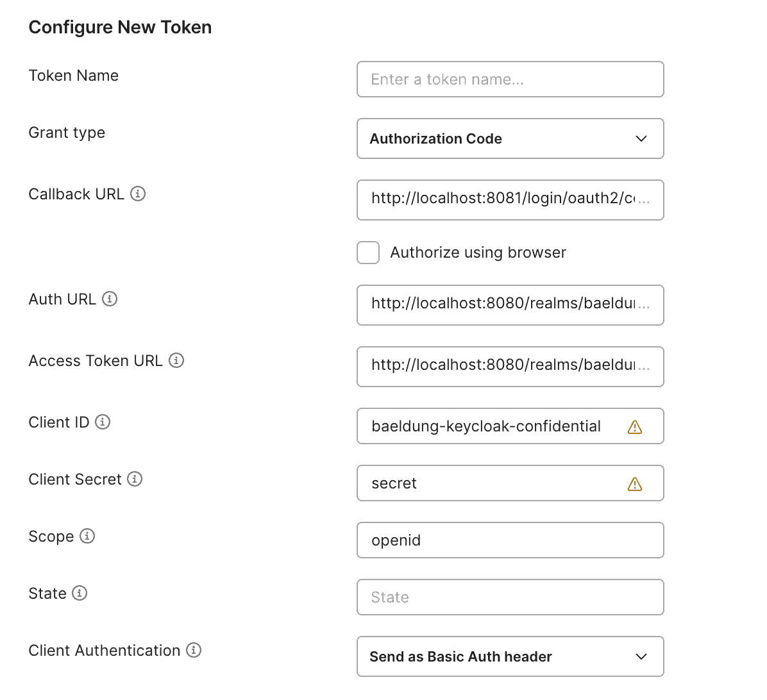Click into the Auth URL field
This screenshot has height=700, width=767.
510,305
